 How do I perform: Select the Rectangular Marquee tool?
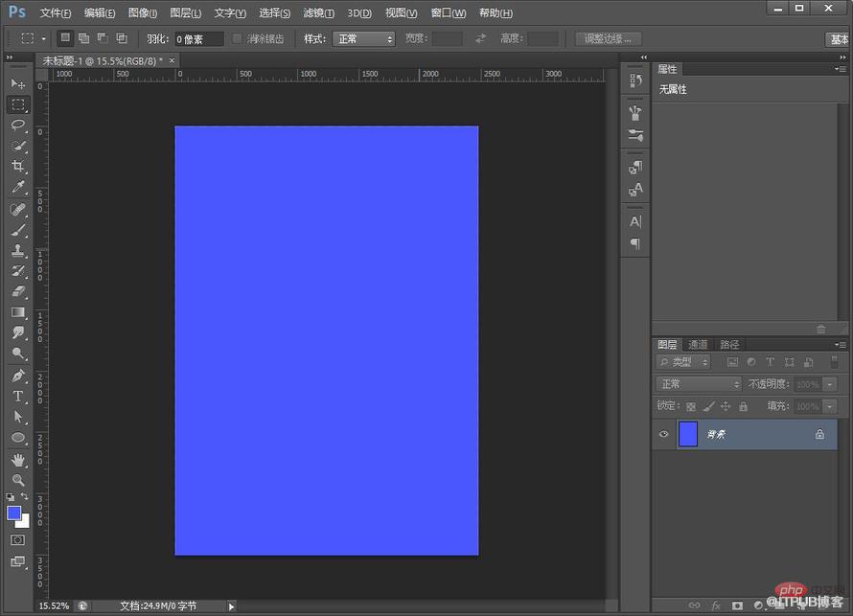pyautogui.click(x=18, y=104)
